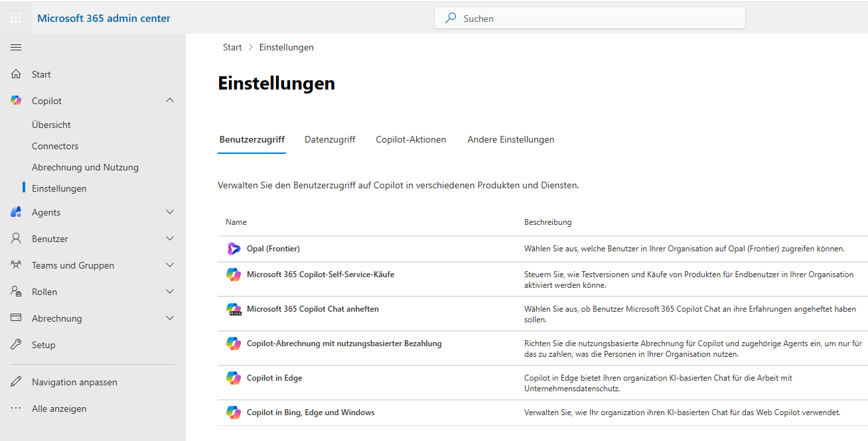Collapse the navigation hamburger menu
This screenshot has height=441, width=868.
16,47
